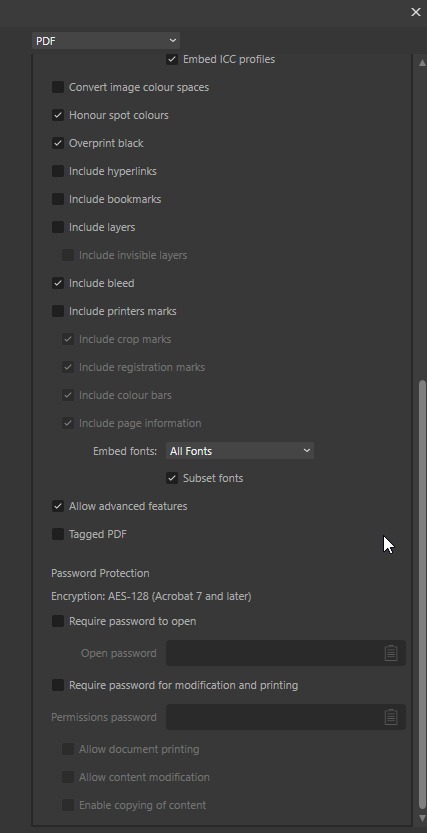The image size is (427, 833).
Task: Toggle Allow advanced features checkbox
Action: click(58, 506)
